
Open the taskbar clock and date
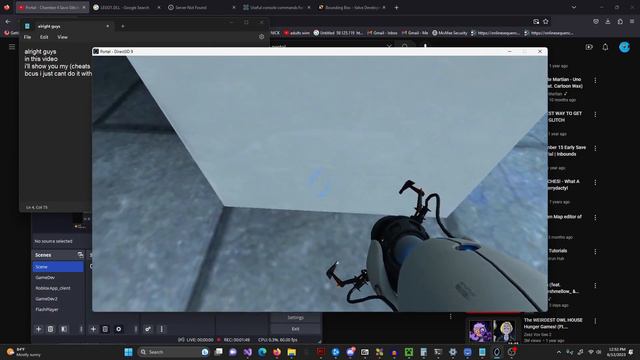[x=616, y=352]
